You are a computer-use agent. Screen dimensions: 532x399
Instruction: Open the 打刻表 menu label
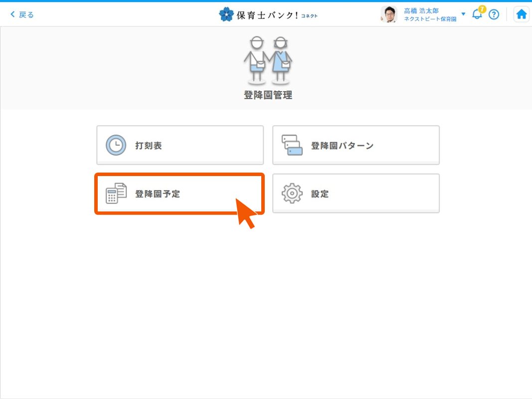[149, 146]
